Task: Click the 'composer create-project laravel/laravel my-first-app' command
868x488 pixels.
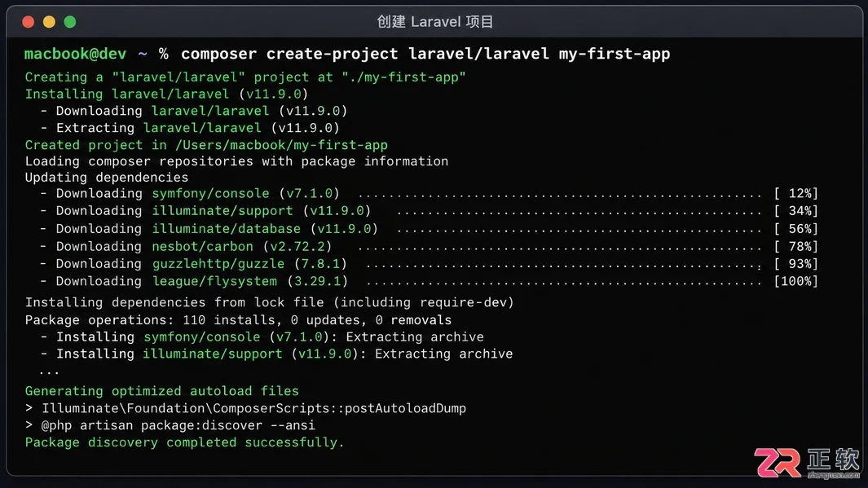Action: click(425, 54)
